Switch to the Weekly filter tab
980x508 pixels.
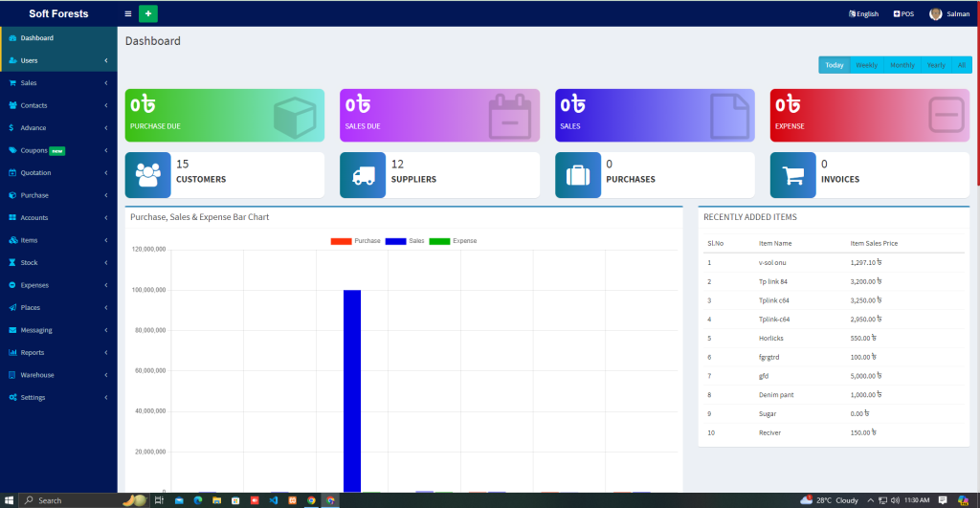866,65
